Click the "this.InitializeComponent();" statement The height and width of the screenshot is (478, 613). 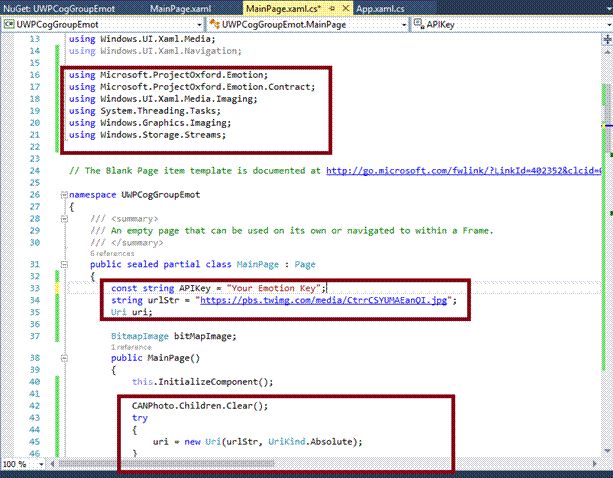203,382
